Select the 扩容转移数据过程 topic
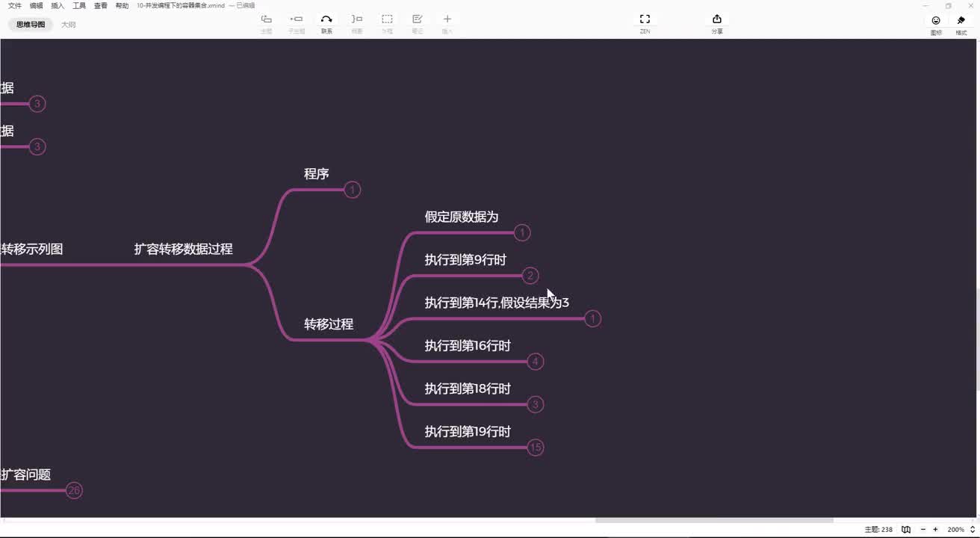The image size is (980, 538). click(183, 249)
